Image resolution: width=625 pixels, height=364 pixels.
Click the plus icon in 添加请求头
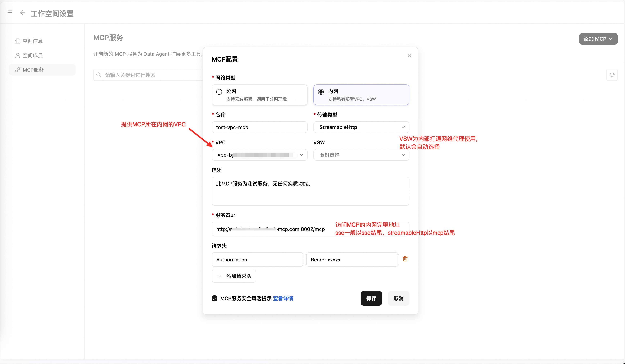(x=219, y=276)
